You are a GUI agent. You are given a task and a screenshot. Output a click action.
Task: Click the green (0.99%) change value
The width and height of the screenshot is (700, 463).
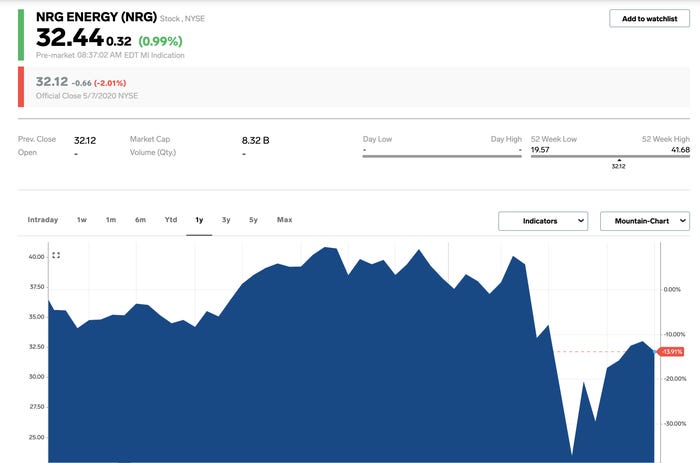pos(160,41)
